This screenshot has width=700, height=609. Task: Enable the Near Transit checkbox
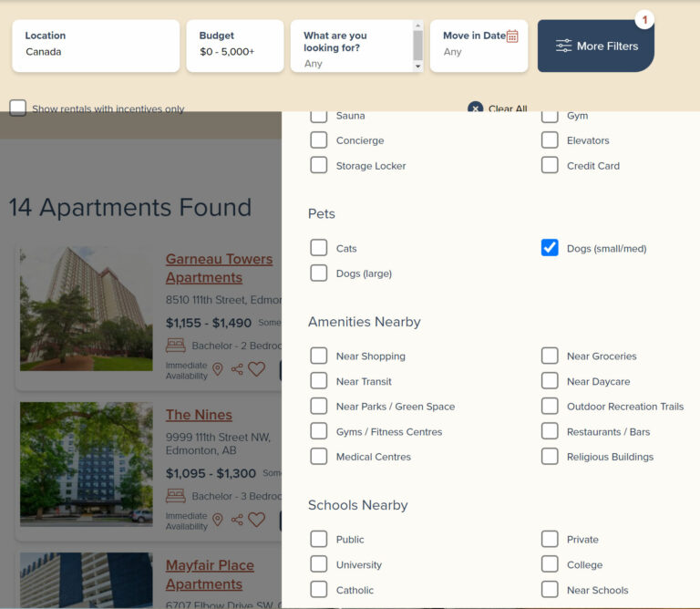point(319,381)
